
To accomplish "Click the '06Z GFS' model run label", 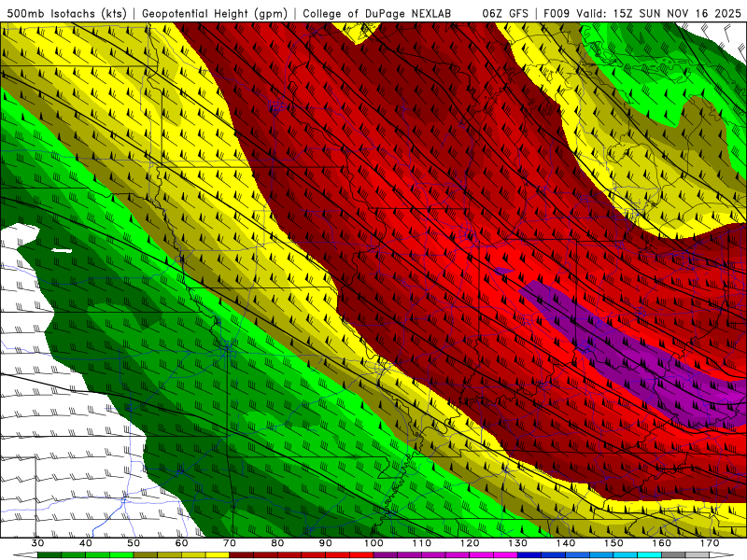I will (505, 13).
